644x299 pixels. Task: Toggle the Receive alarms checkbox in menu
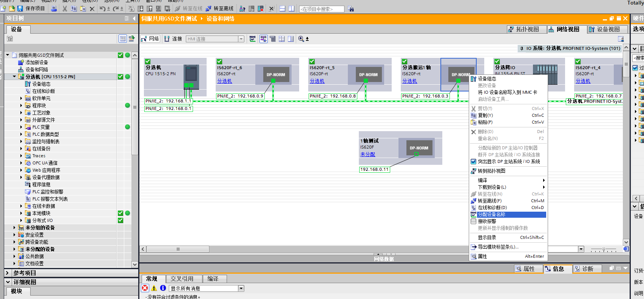pyautogui.click(x=473, y=221)
